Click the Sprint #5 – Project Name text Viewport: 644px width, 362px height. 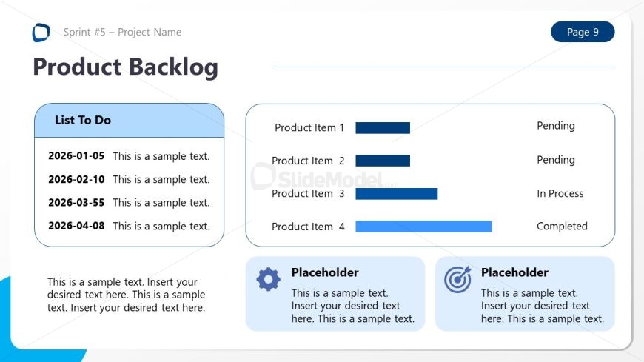point(122,32)
